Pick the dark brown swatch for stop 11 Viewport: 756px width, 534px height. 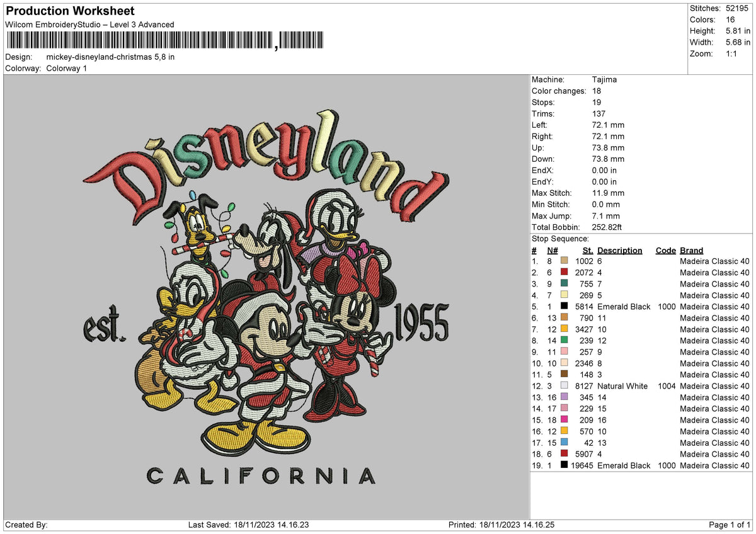564,374
